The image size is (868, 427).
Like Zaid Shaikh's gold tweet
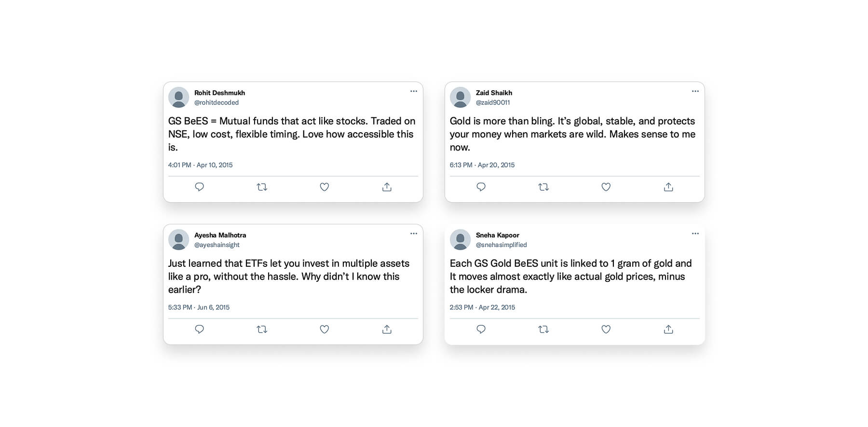tap(606, 187)
